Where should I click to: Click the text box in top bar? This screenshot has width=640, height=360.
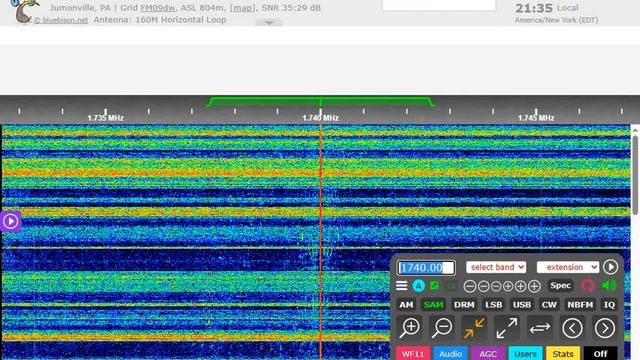(439, 5)
